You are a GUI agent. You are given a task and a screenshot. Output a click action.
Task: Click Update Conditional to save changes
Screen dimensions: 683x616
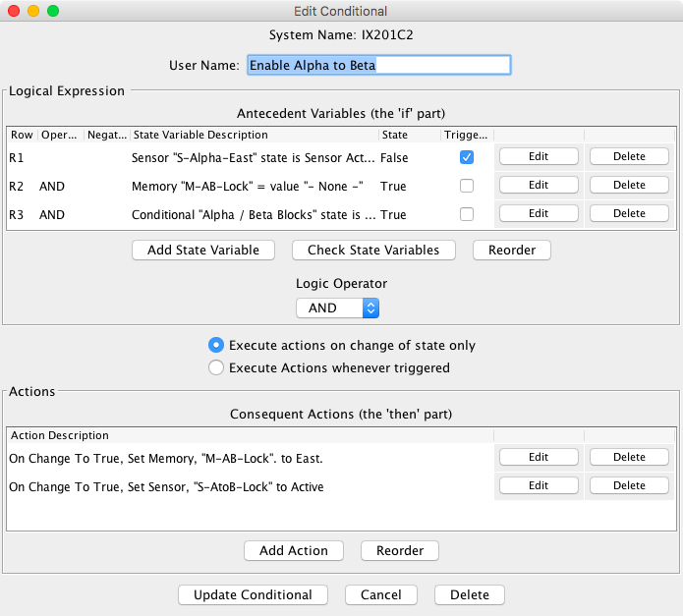coord(253,594)
